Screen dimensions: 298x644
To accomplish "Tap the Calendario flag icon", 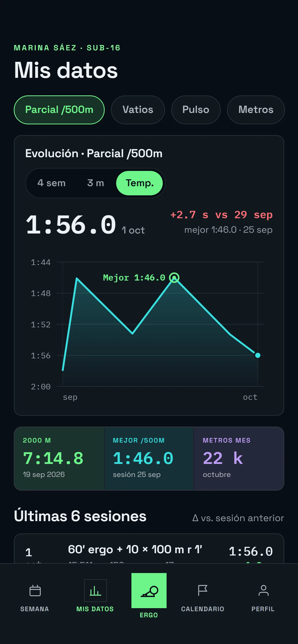I will coord(203,590).
